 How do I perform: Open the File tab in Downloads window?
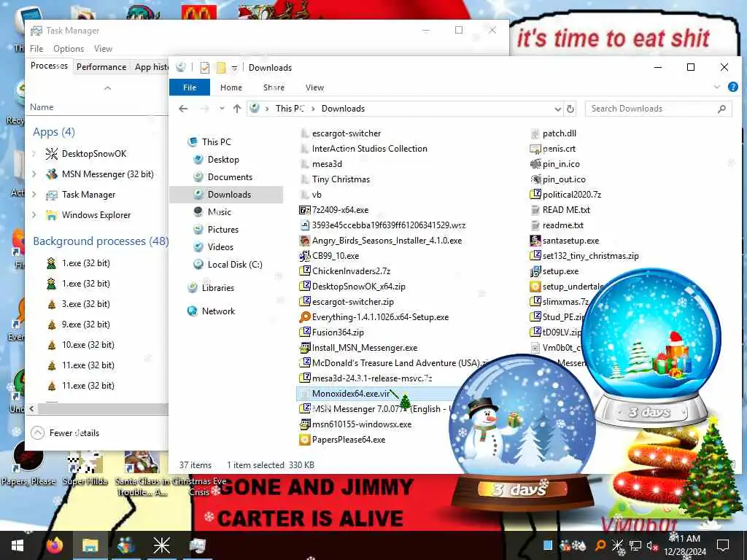pos(190,87)
